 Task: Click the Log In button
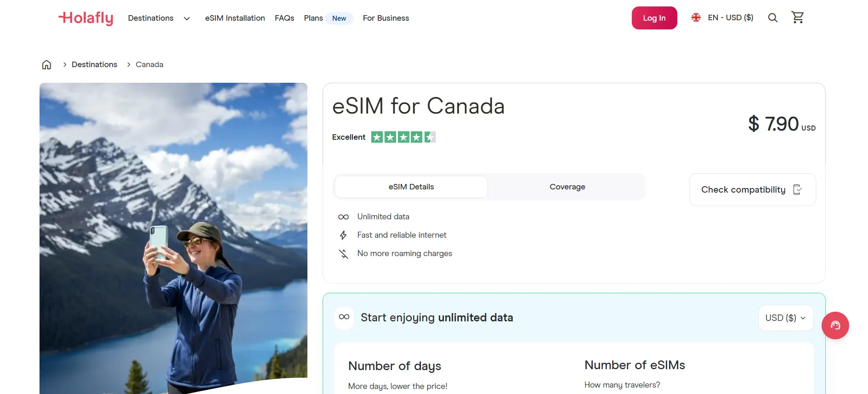654,18
